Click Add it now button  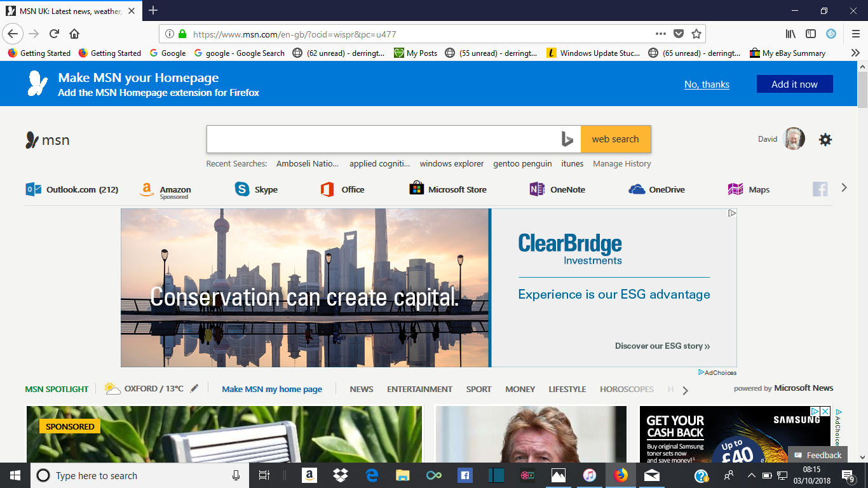pyautogui.click(x=794, y=84)
